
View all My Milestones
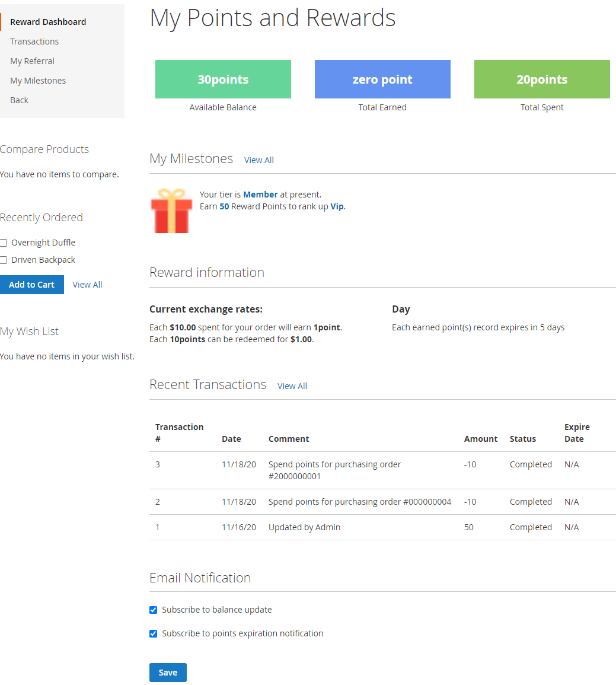pyautogui.click(x=259, y=160)
